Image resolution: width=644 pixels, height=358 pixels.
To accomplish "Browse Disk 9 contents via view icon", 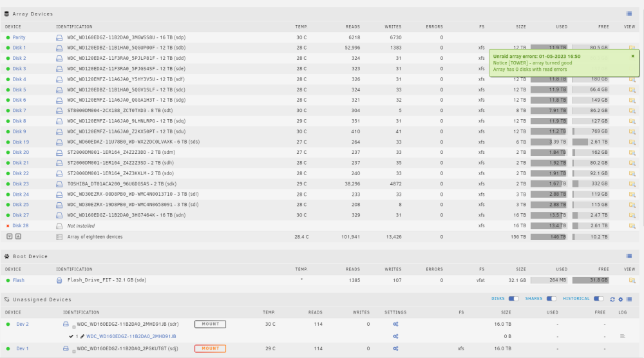I will click(632, 132).
